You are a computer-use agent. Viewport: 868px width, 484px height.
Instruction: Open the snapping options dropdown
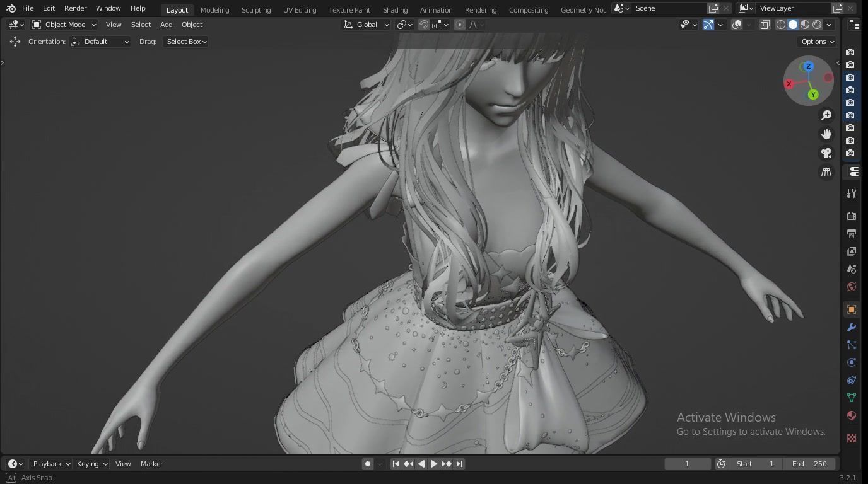pyautogui.click(x=440, y=25)
